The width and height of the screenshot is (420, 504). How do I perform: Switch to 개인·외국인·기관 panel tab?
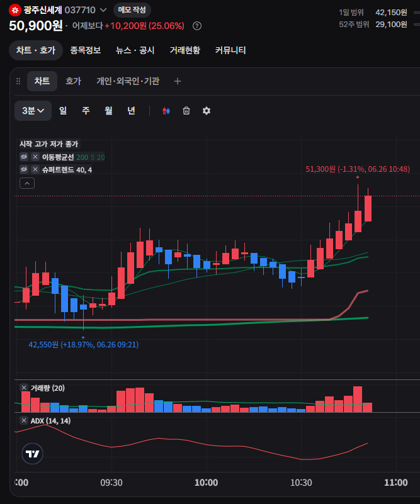(128, 81)
